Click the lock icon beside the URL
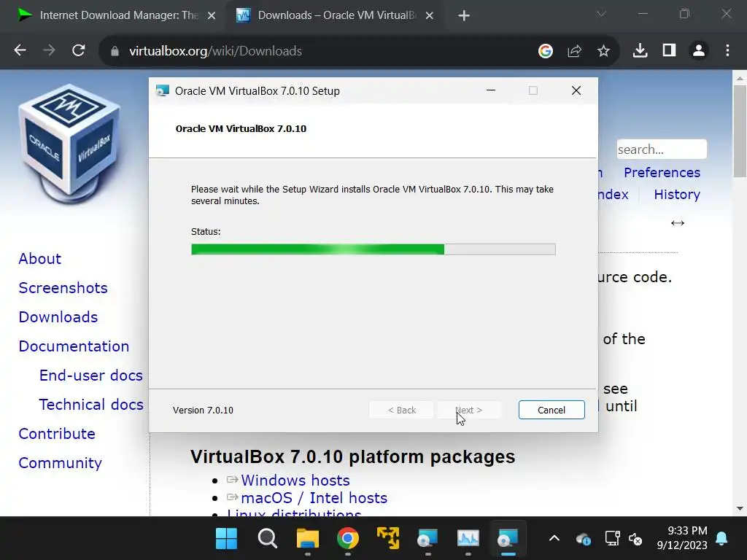This screenshot has width=747, height=560. point(115,51)
